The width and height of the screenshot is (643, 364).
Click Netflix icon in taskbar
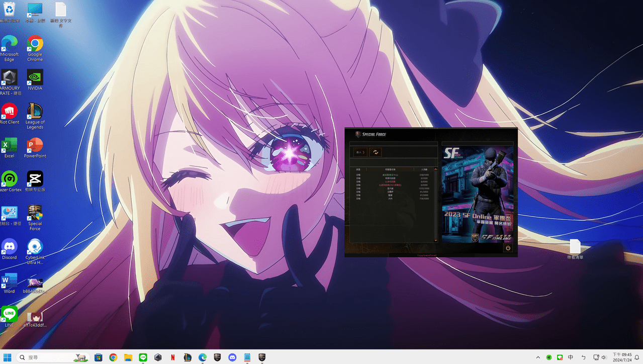click(173, 357)
